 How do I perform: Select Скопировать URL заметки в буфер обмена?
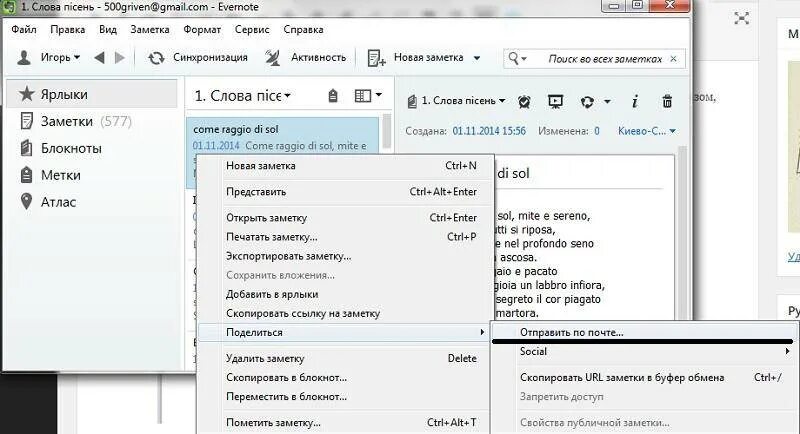click(644, 377)
